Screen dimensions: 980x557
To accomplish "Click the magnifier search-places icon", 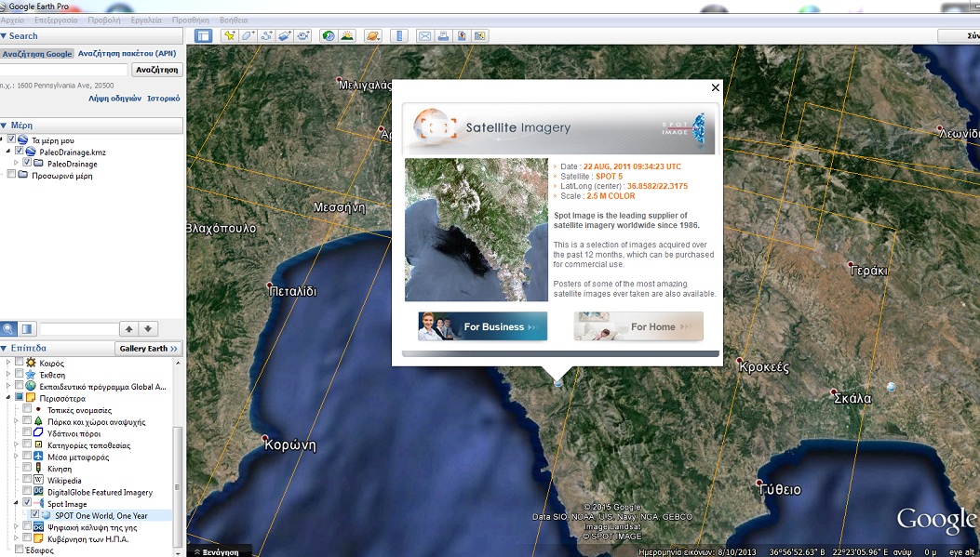I will pos(8,328).
